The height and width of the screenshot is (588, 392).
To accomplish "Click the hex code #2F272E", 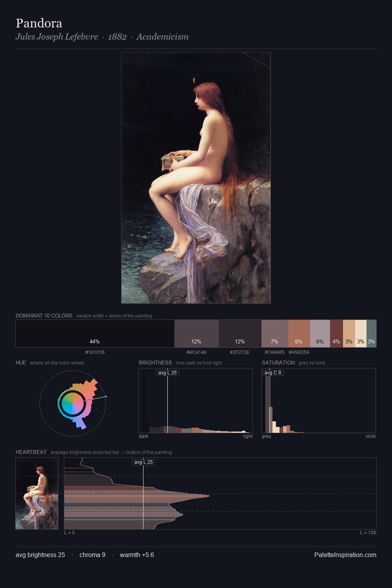I will [240, 352].
